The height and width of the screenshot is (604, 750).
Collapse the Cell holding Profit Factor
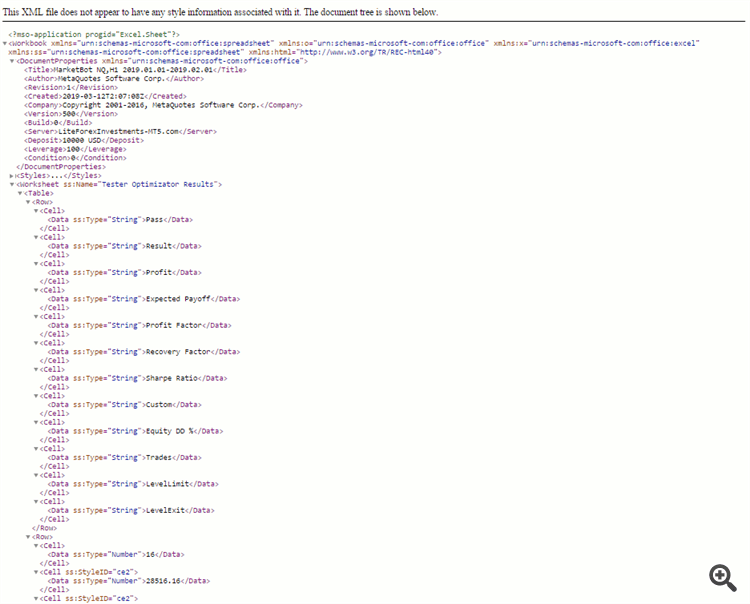[x=36, y=317]
